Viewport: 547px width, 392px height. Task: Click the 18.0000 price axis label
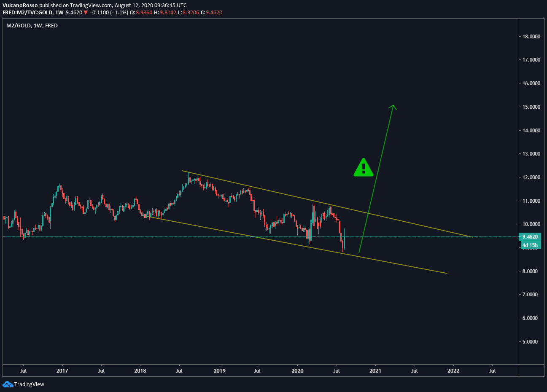[531, 36]
